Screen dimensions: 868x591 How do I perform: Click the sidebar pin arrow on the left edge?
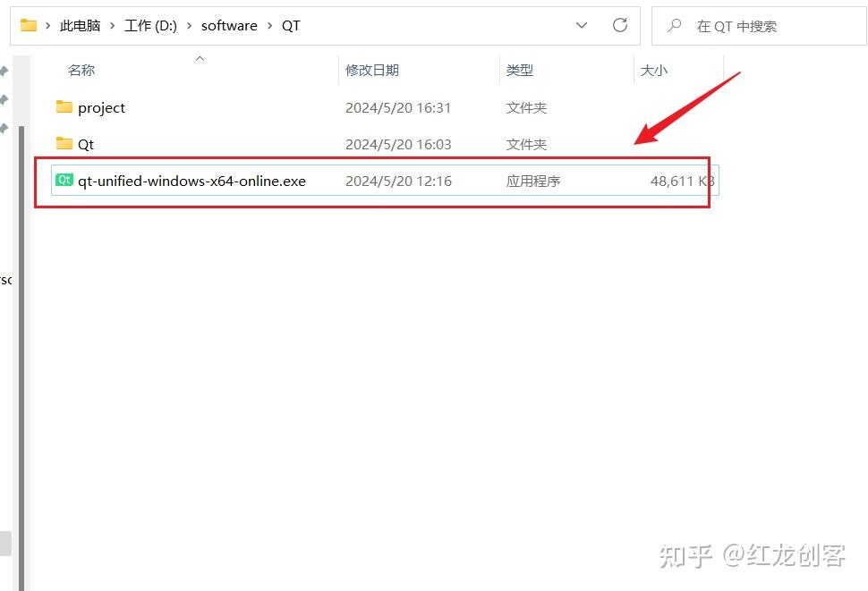pos(5,71)
